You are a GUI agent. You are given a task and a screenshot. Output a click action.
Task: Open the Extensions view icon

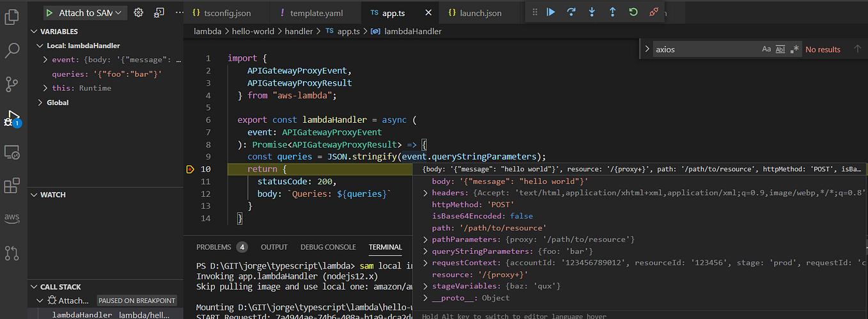tap(12, 186)
